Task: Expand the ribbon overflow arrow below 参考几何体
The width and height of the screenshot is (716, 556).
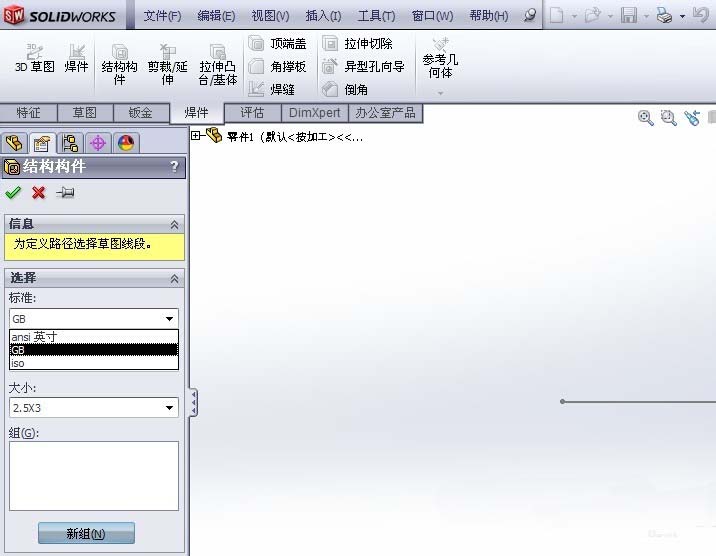Action: click(440, 93)
